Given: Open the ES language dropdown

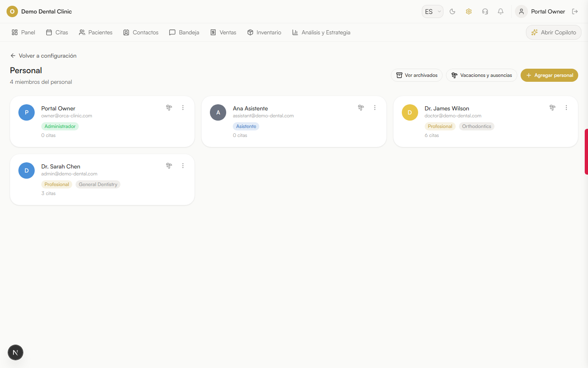Looking at the screenshot, I should click(x=432, y=11).
